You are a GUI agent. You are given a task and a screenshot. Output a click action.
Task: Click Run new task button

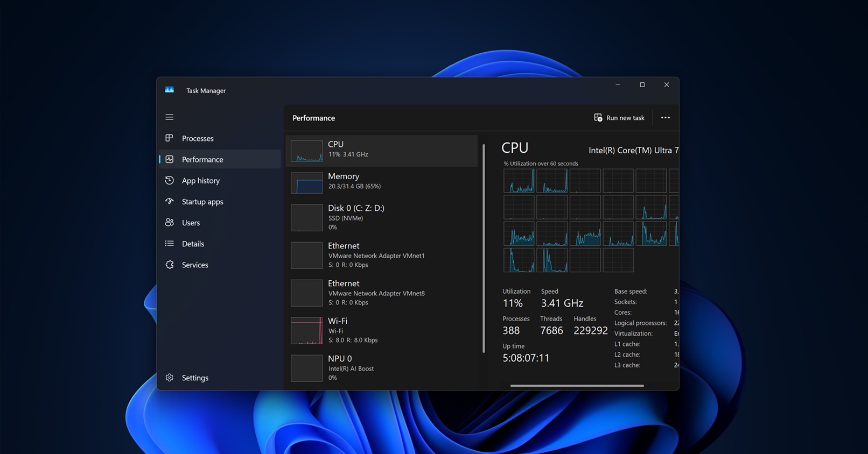[x=619, y=118]
